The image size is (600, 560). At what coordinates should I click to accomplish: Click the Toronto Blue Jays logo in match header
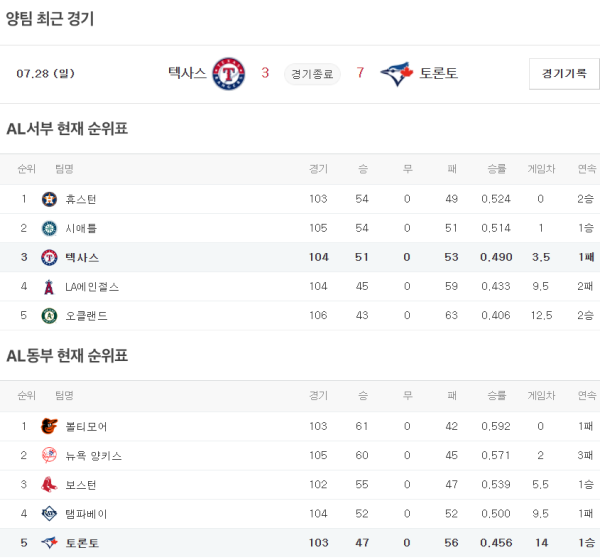[x=396, y=73]
